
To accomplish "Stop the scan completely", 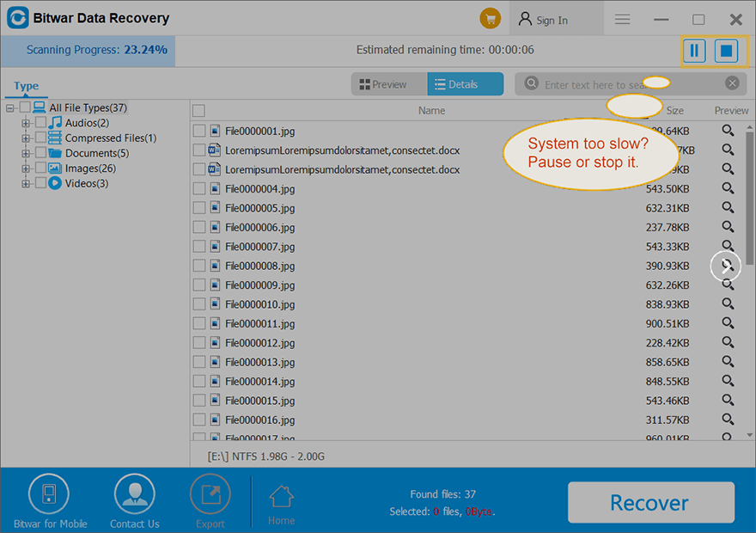I will 726,51.
